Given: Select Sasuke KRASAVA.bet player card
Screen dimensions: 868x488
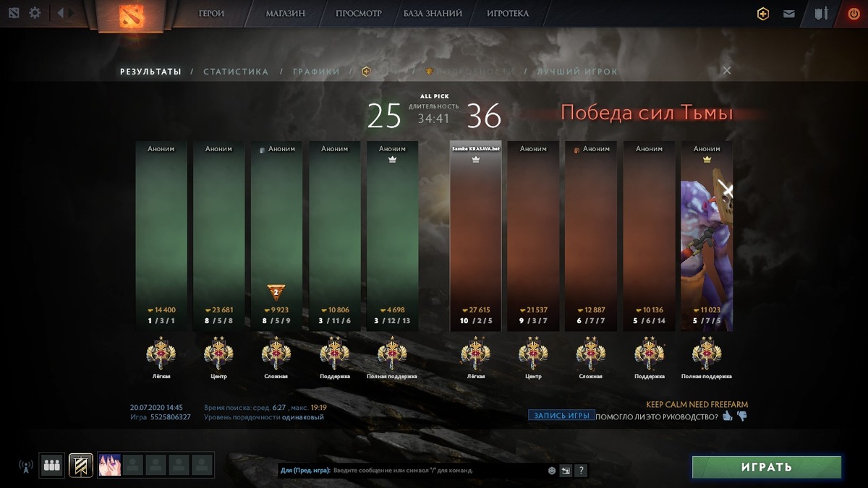Looking at the screenshot, I should 475,236.
